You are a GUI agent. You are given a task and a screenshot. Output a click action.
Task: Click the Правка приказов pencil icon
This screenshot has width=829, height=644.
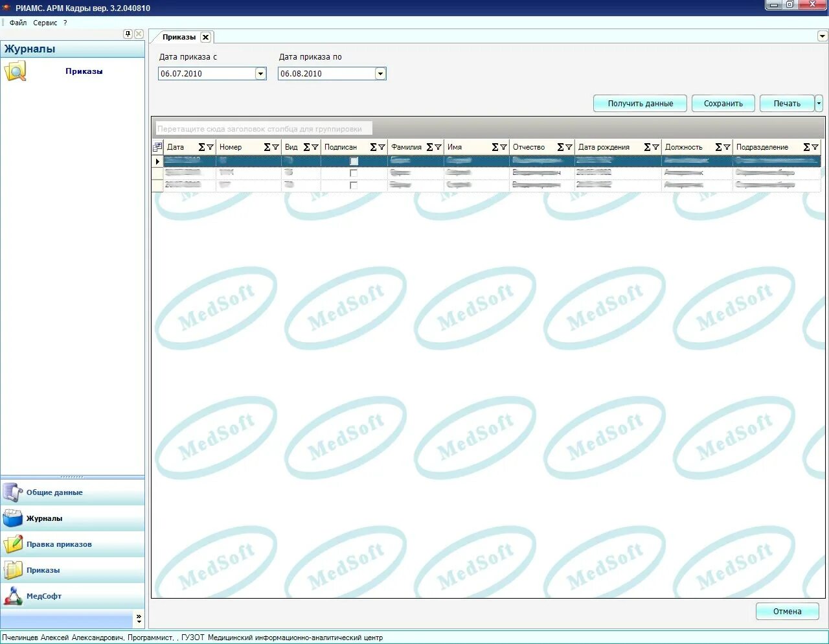(x=12, y=544)
